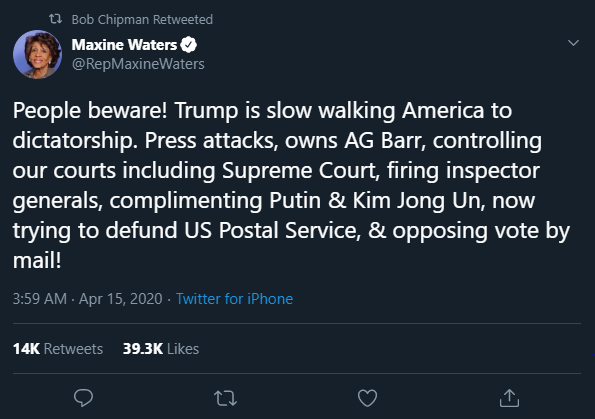Click the Bob Chipman Retweeted label
Viewport: 595px width, 419px height.
point(142,19)
